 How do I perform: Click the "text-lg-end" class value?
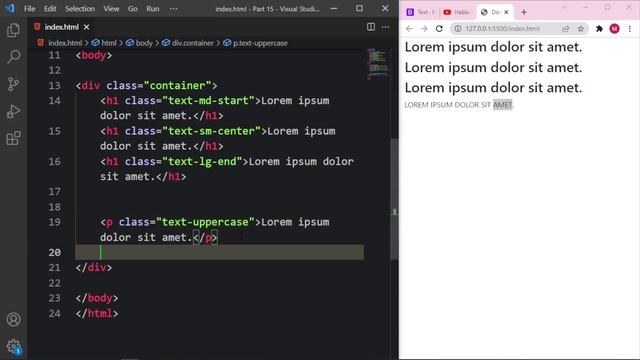[202, 162]
